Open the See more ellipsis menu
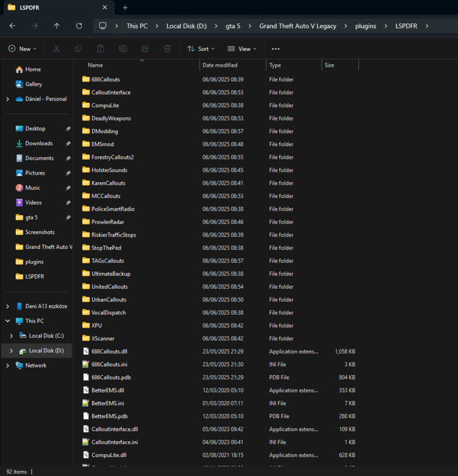The height and width of the screenshot is (476, 458). click(276, 49)
